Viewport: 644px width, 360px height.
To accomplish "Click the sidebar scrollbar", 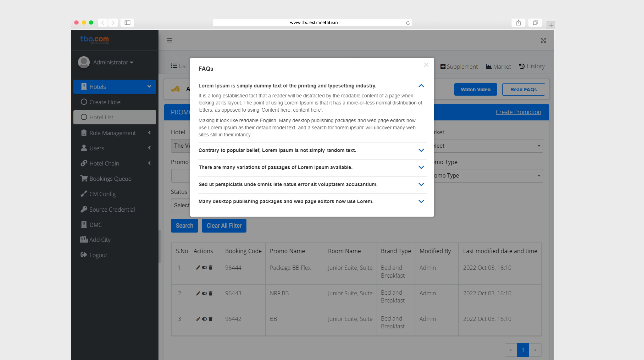I will click(160, 246).
